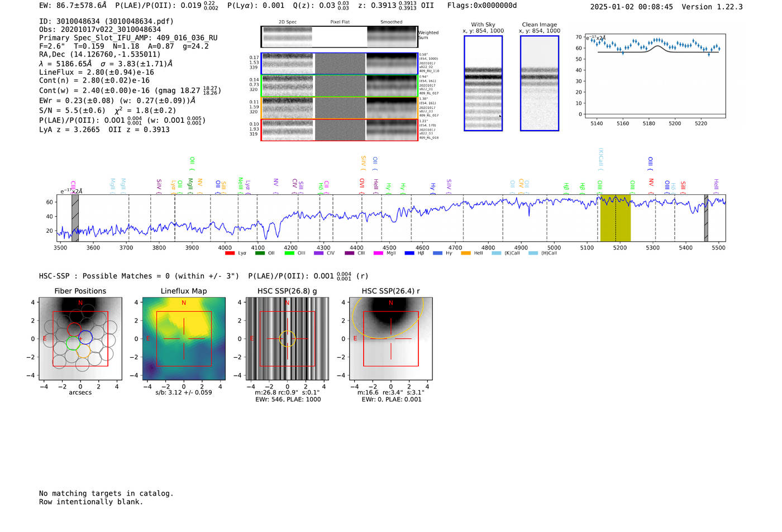Click the 'EWr: 0, PLAE: 0.001' caption
This screenshot has height=532, width=782.
coord(392,400)
